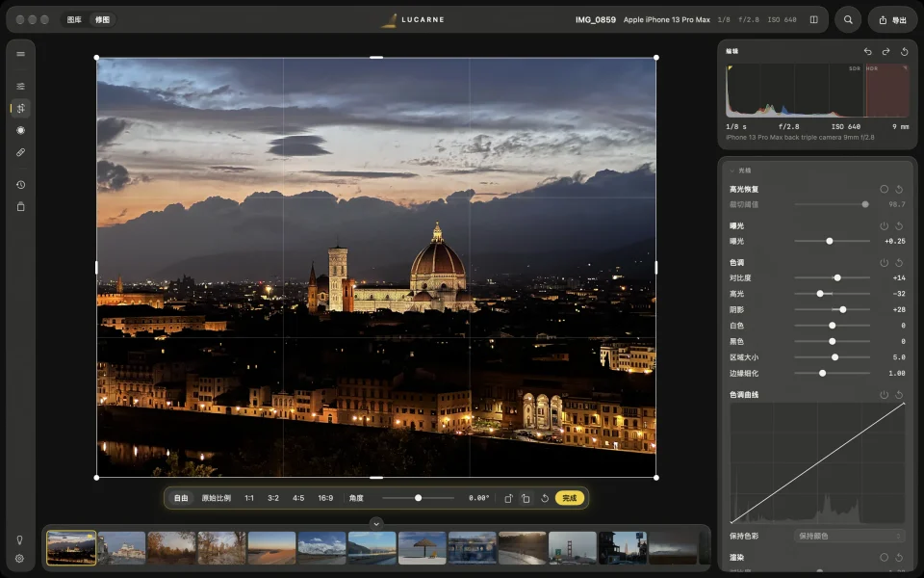Enable 渲染 with its circle toggle

884,557
